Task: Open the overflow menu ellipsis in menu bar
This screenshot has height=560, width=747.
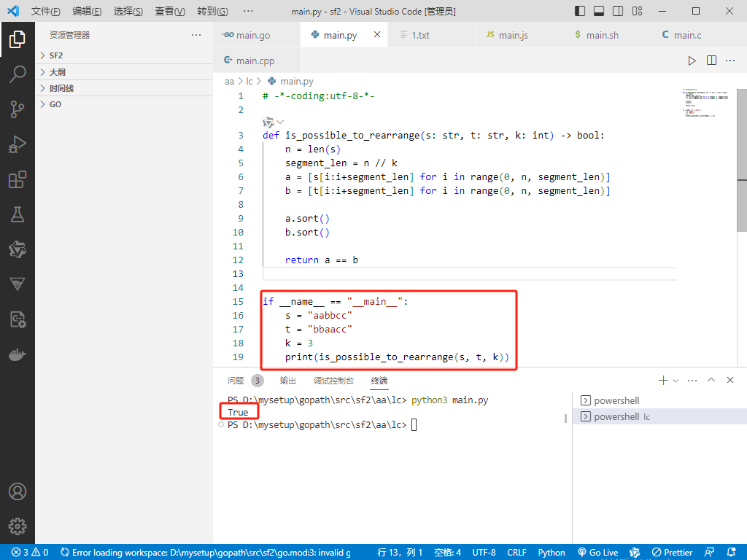Action: pyautogui.click(x=248, y=11)
